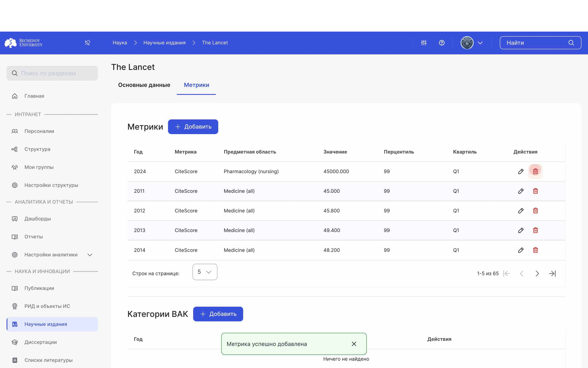This screenshot has width=588, height=368.
Task: Open Настройки структуры in the sidebar
Action: click(52, 185)
